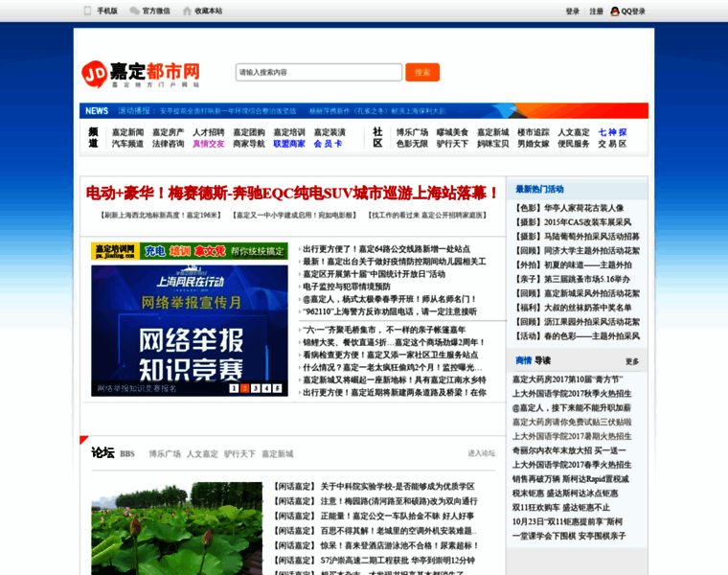The width and height of the screenshot is (728, 575).
Task: Open the blue 会员卡 link
Action: (329, 144)
